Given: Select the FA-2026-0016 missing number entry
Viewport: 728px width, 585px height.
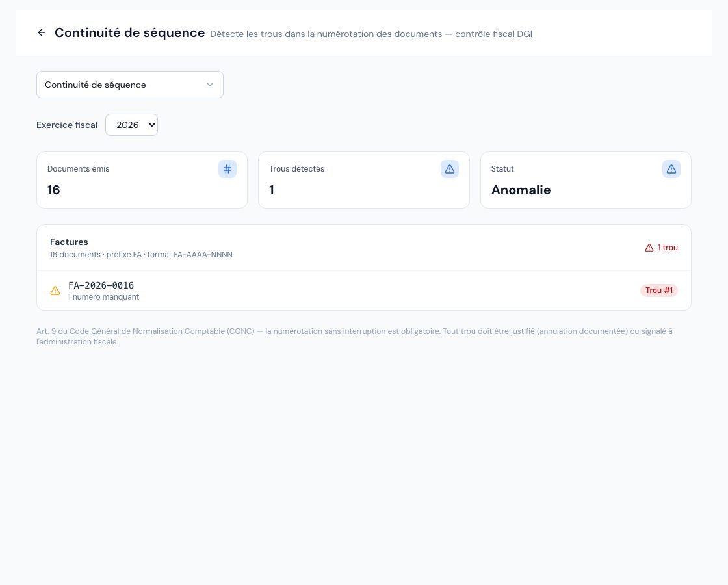Looking at the screenshot, I should (x=364, y=291).
